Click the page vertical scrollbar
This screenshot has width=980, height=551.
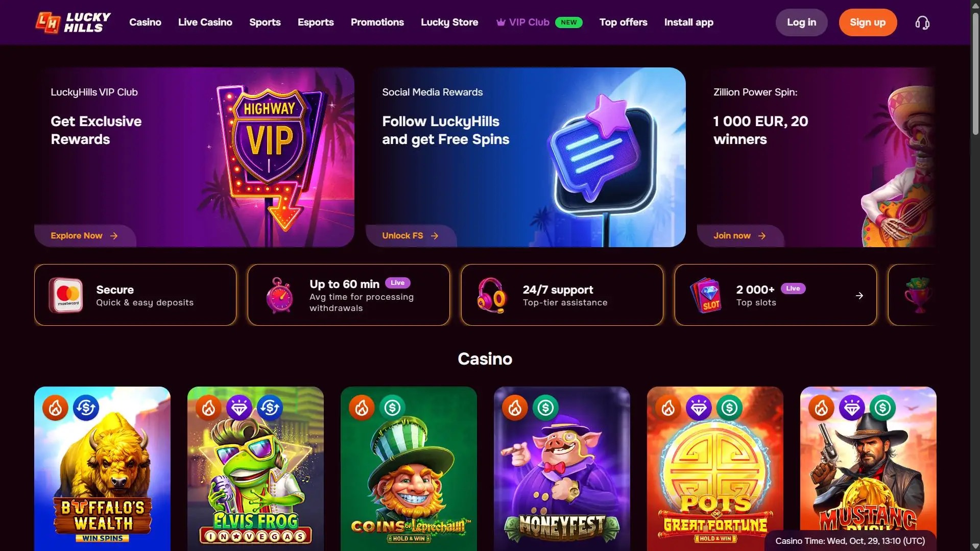click(975, 77)
